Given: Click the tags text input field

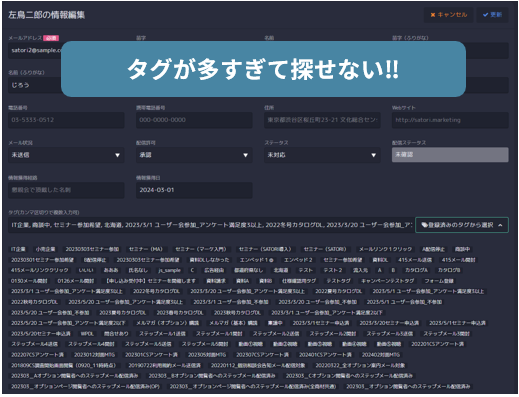Looking at the screenshot, I should 211,225.
